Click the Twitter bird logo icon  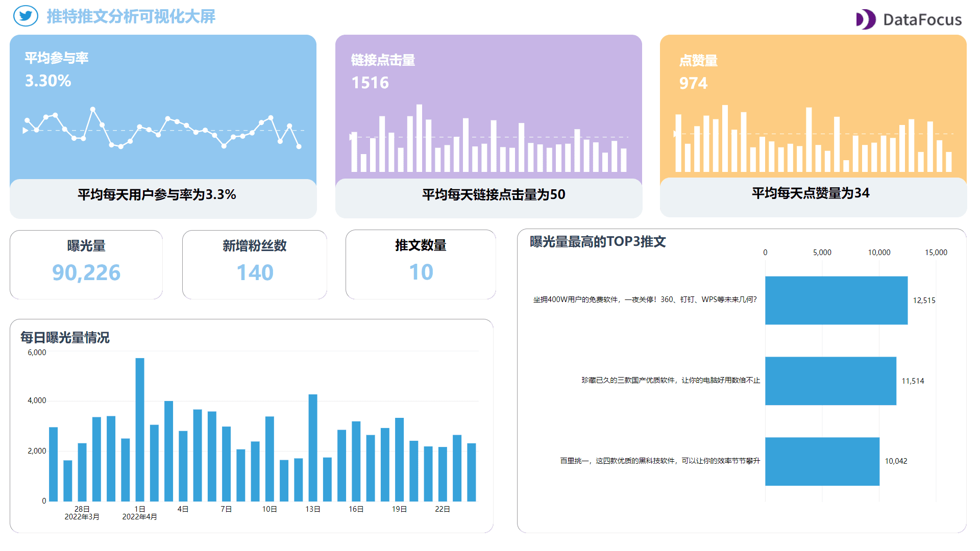pos(26,16)
